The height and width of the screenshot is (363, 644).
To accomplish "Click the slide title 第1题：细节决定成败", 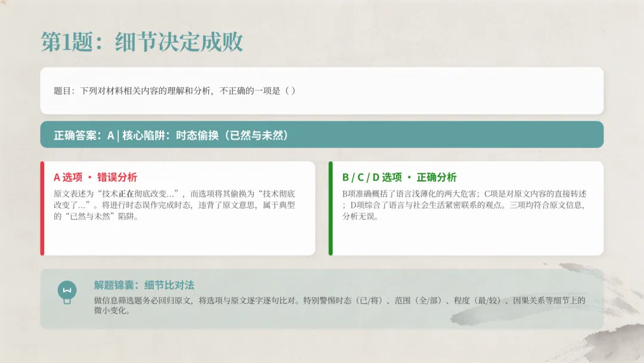I will [143, 43].
